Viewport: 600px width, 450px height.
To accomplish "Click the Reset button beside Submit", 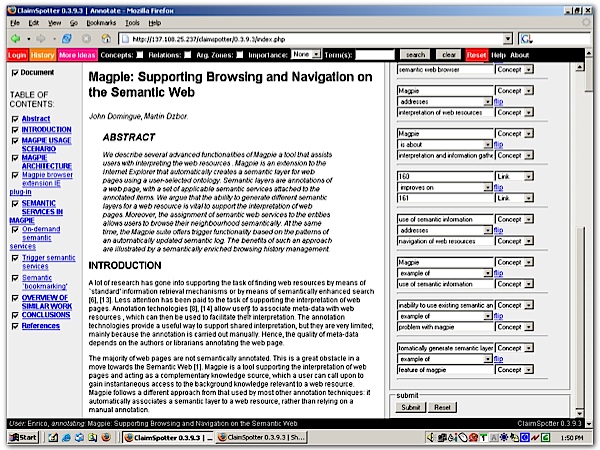I will click(442, 408).
